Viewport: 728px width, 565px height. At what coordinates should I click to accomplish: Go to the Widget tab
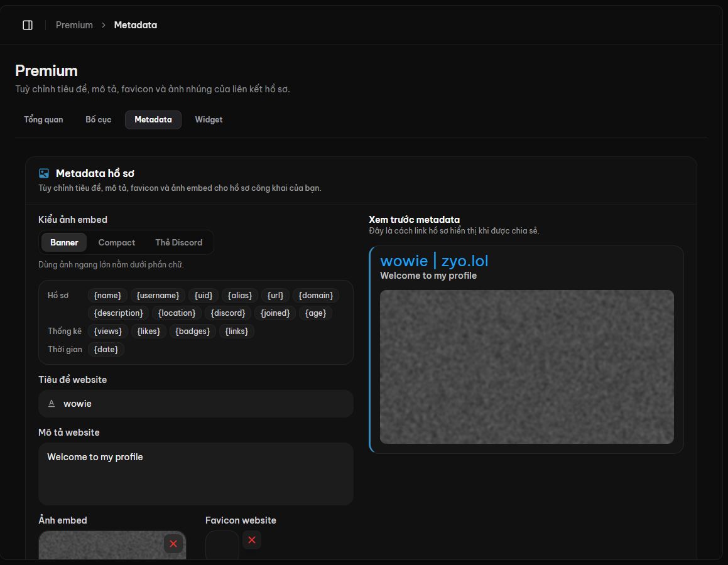tap(209, 120)
